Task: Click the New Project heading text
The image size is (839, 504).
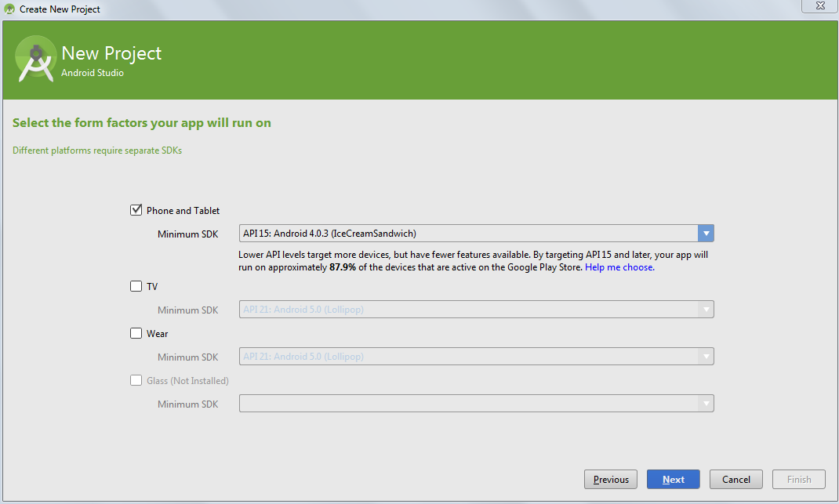Action: click(x=111, y=53)
